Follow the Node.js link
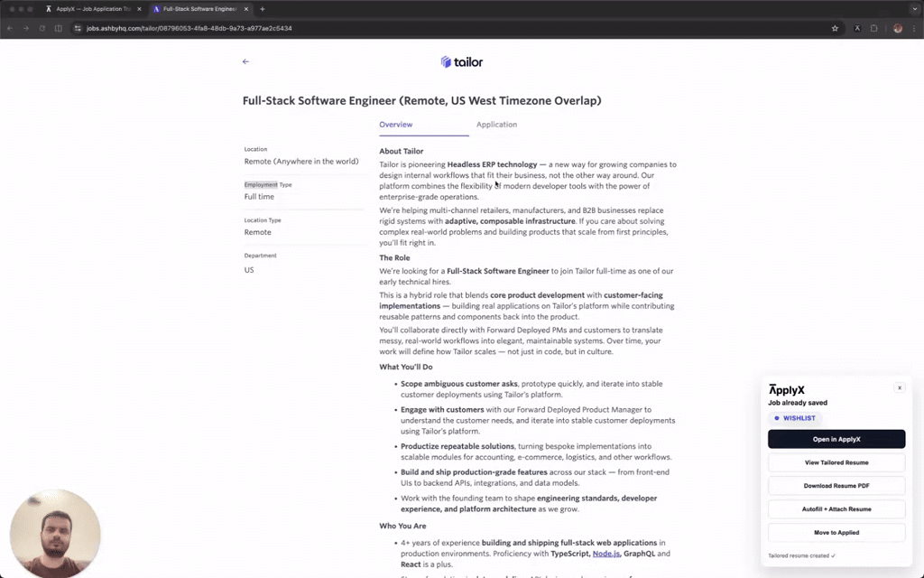Viewport: 924px width, 578px height. click(605, 554)
